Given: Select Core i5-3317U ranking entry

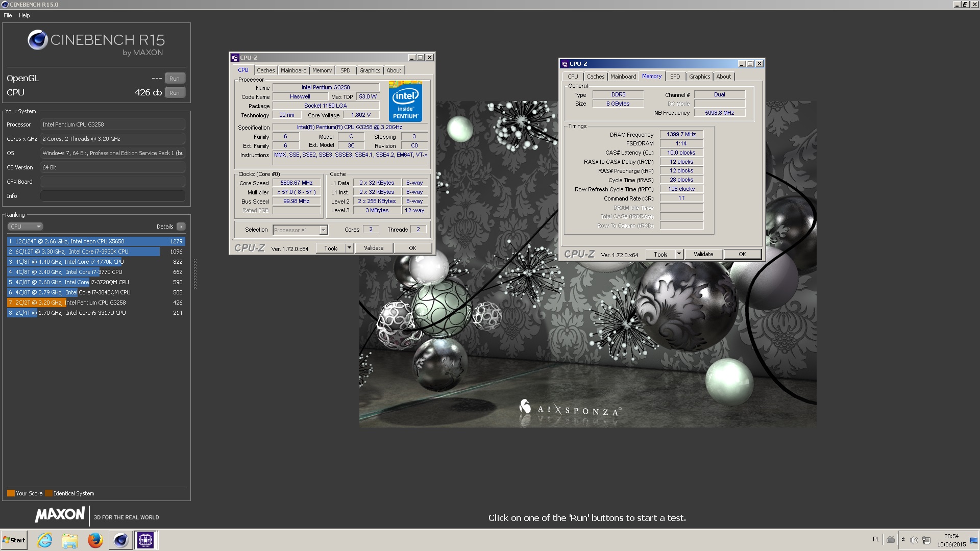Looking at the screenshot, I should [x=96, y=313].
